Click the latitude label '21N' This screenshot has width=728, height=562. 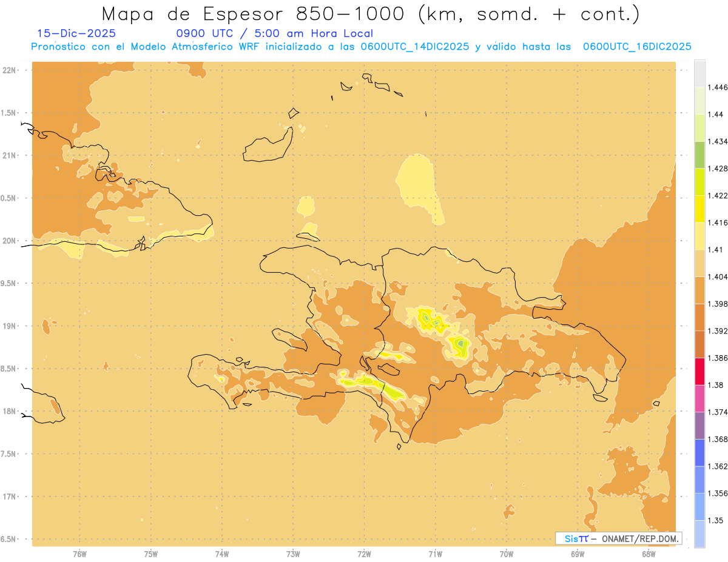click(9, 156)
